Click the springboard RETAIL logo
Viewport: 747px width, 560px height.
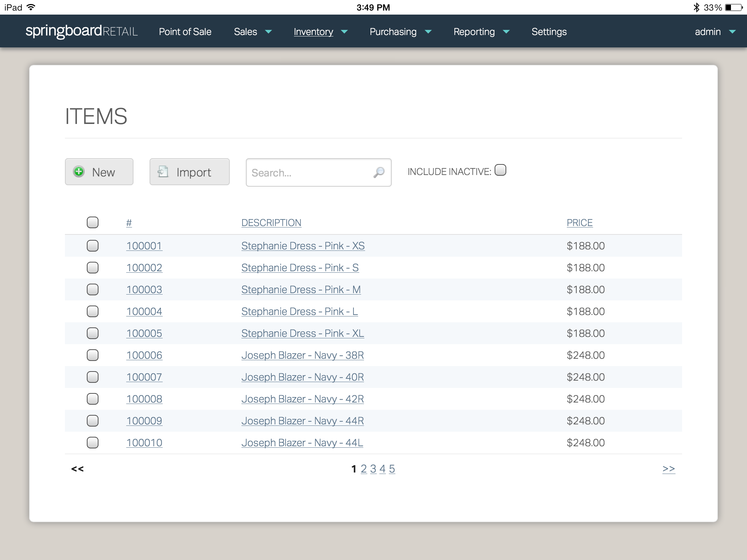point(82,31)
